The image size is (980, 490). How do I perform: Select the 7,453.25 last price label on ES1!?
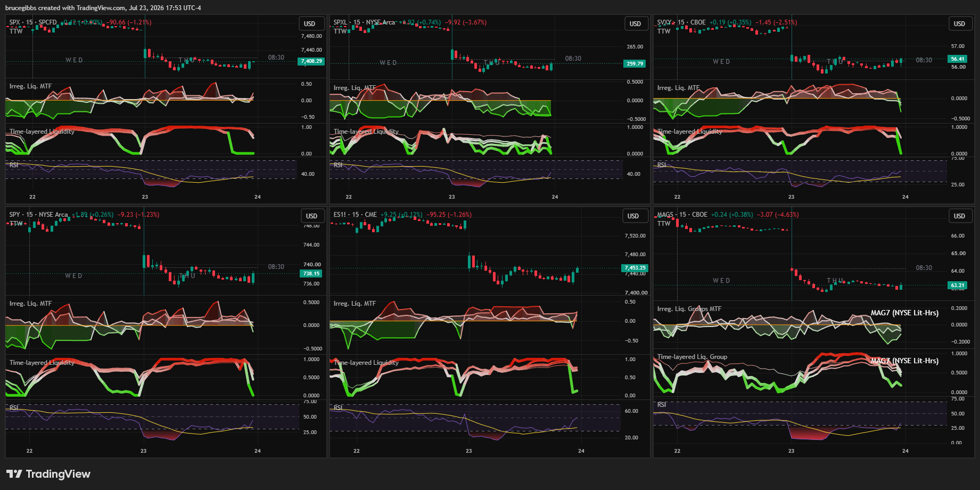point(635,268)
